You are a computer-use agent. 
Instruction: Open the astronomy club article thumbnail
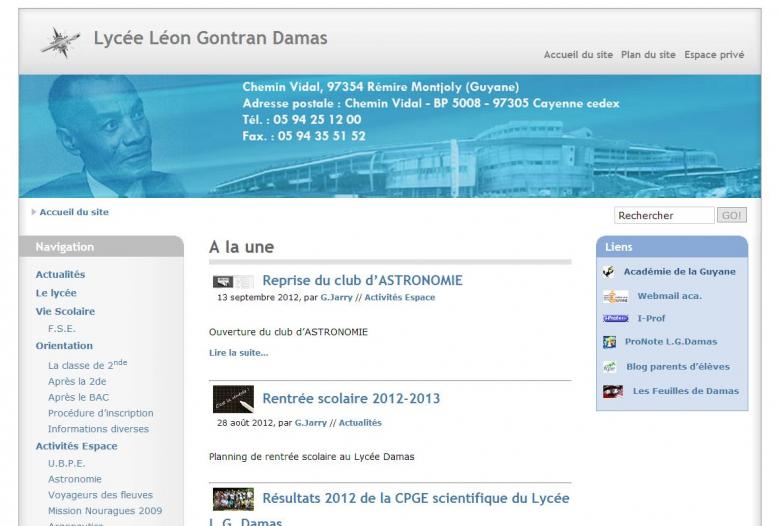pyautogui.click(x=233, y=282)
